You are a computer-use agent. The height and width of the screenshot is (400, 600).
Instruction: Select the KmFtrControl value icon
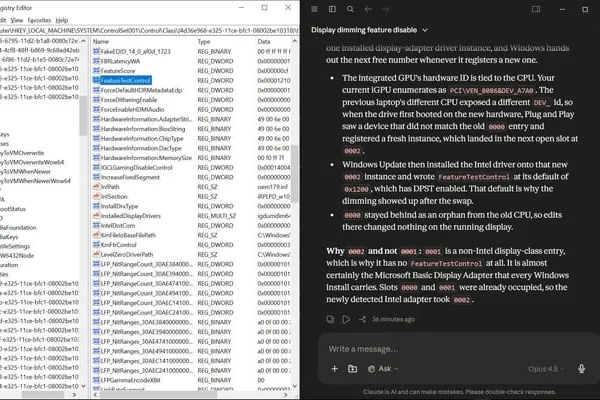coord(96,244)
